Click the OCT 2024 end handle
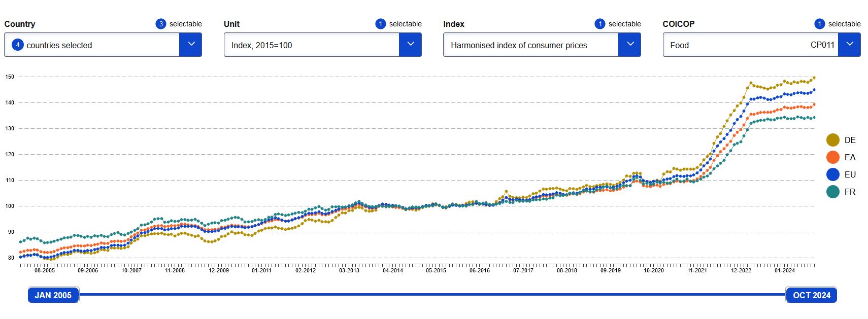The image size is (868, 319). click(x=811, y=295)
